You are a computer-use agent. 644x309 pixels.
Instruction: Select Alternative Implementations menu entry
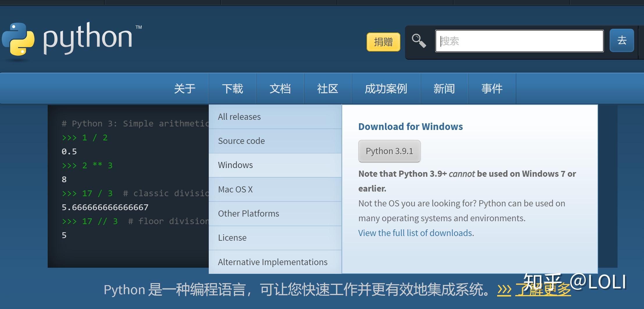click(x=275, y=262)
